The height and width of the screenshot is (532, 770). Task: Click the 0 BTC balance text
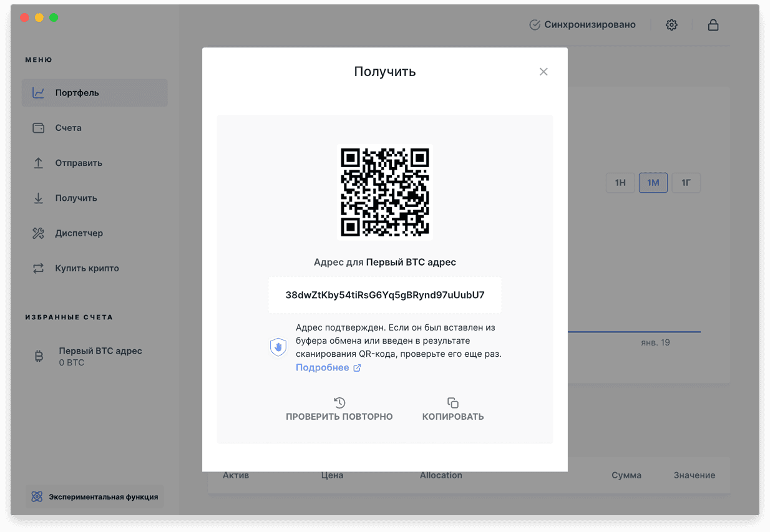(72, 362)
